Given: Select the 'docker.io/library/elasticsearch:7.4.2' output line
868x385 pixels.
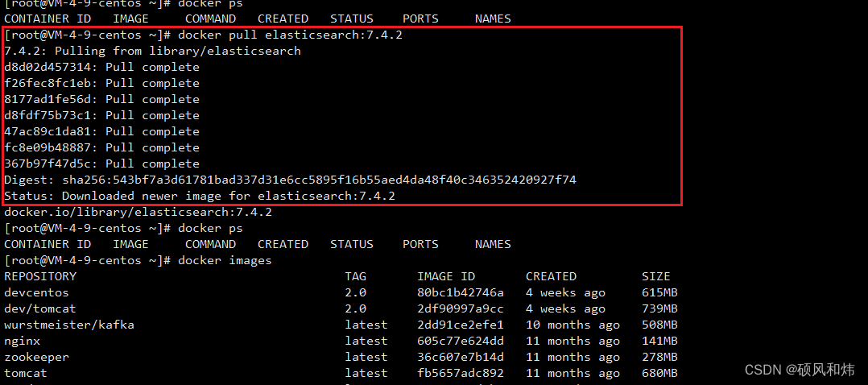Looking at the screenshot, I should point(138,212).
